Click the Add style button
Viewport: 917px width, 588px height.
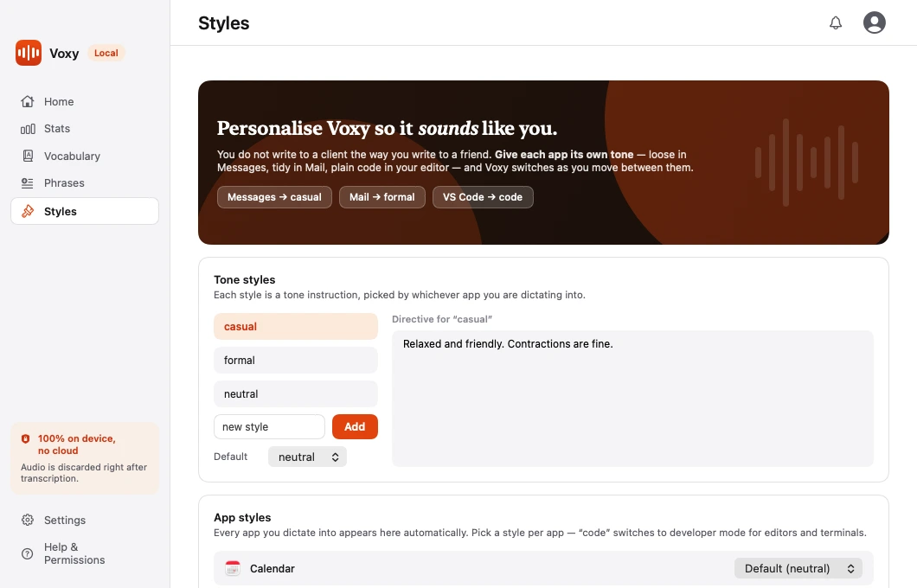coord(355,426)
